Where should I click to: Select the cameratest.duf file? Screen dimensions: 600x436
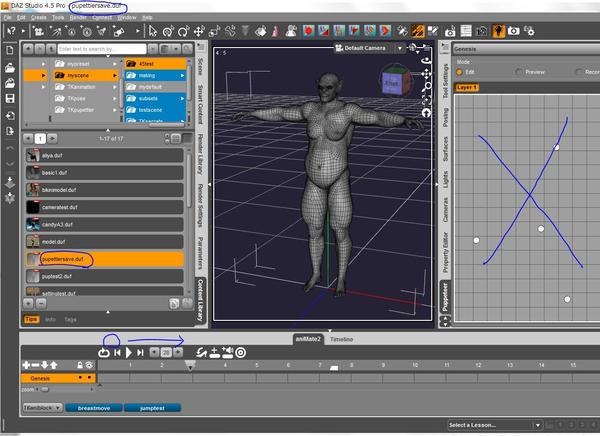point(104,207)
